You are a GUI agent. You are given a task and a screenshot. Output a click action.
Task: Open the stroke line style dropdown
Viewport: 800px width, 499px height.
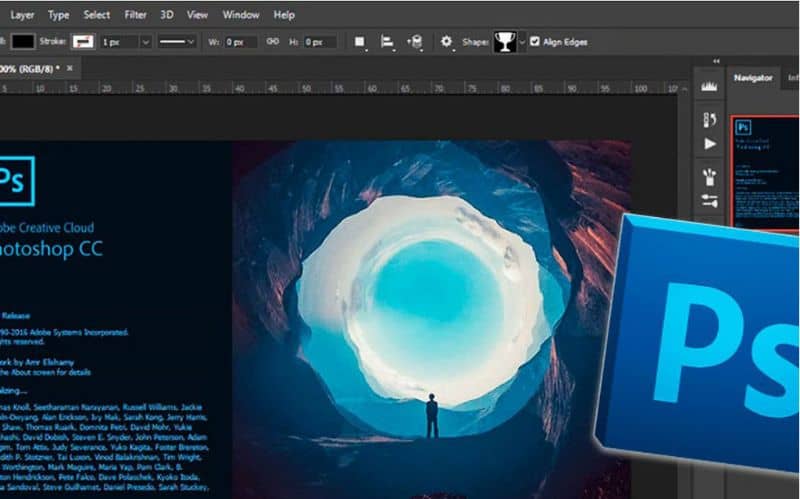(178, 42)
